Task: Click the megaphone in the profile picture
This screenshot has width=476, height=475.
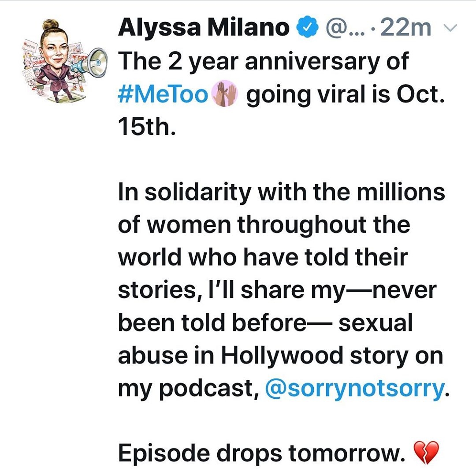Action: click(89, 63)
